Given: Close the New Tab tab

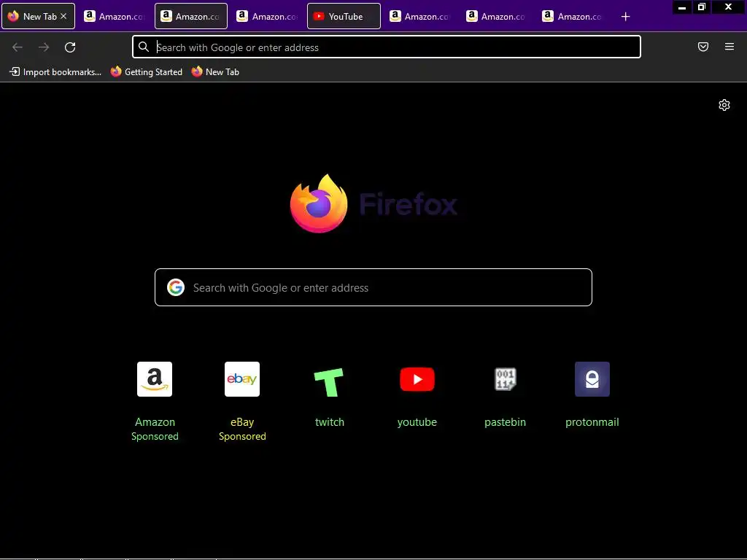Looking at the screenshot, I should coord(63,16).
